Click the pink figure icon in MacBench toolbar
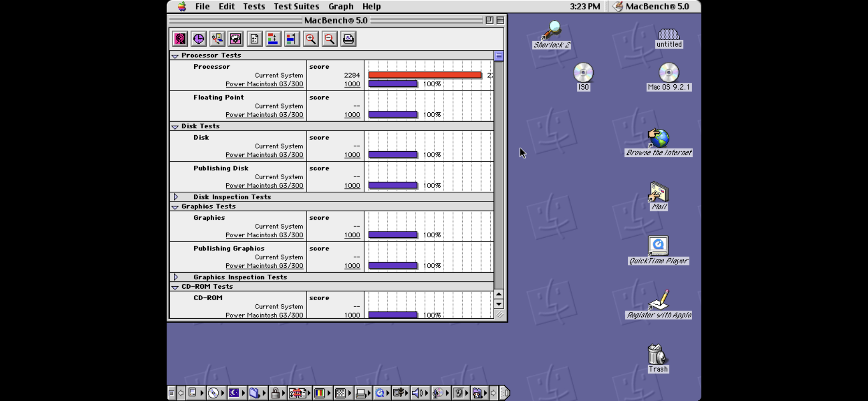The height and width of the screenshot is (401, 868). coord(180,39)
